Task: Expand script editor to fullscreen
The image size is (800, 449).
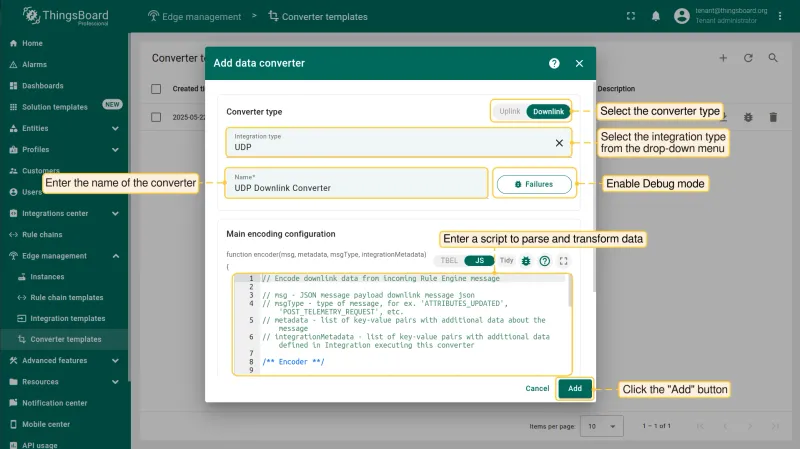Action: pyautogui.click(x=564, y=261)
